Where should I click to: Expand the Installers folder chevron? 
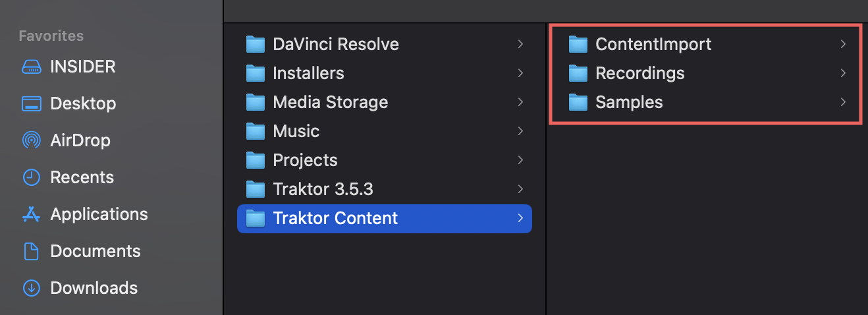click(520, 73)
